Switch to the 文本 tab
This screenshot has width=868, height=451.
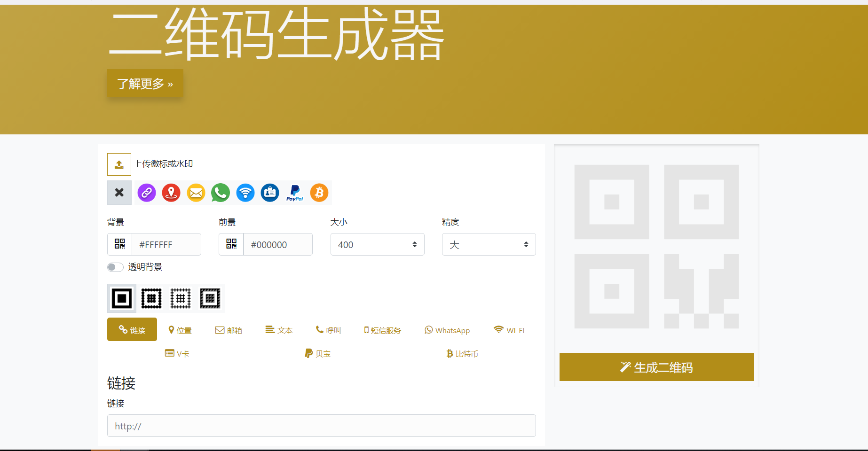[278, 330]
